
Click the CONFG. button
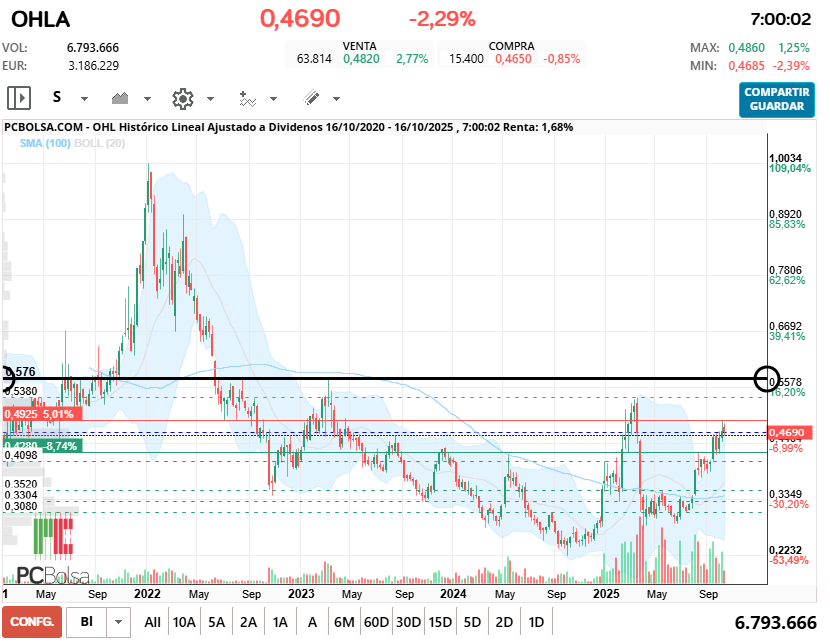pyautogui.click(x=32, y=622)
